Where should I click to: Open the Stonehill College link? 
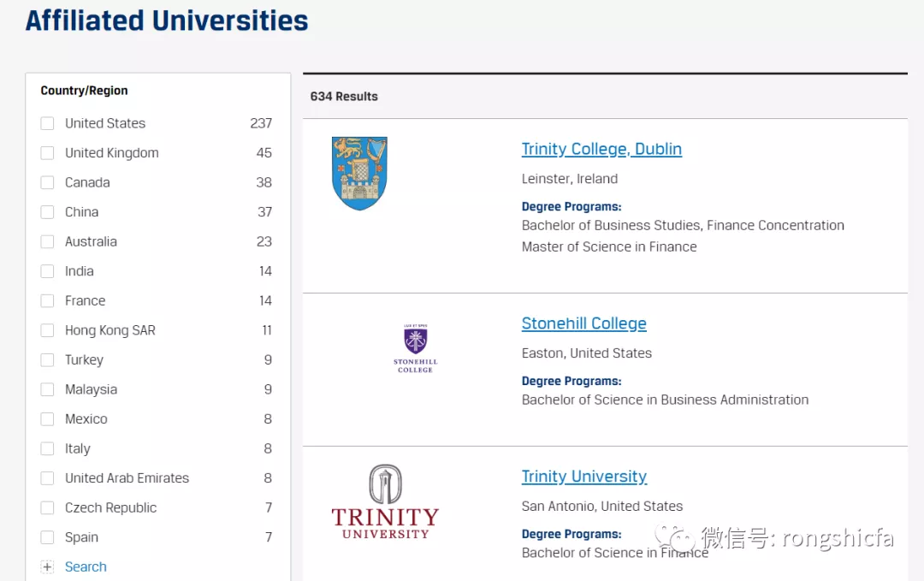(584, 323)
